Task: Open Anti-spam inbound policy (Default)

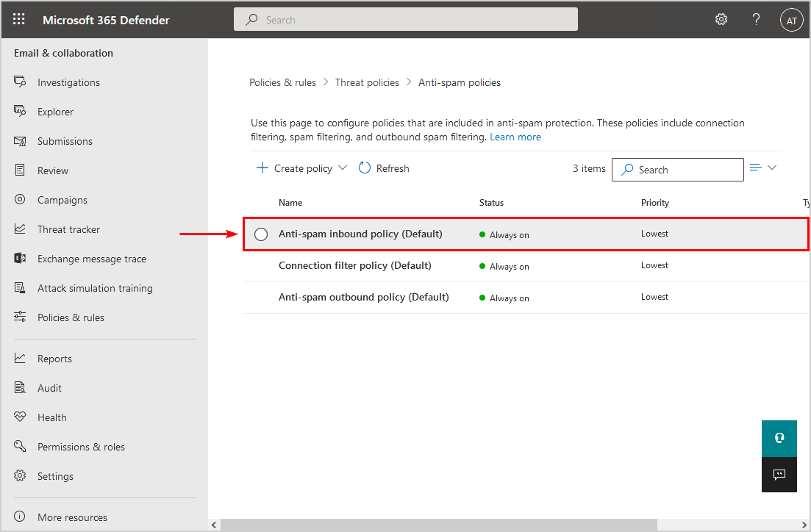Action: [x=360, y=234]
